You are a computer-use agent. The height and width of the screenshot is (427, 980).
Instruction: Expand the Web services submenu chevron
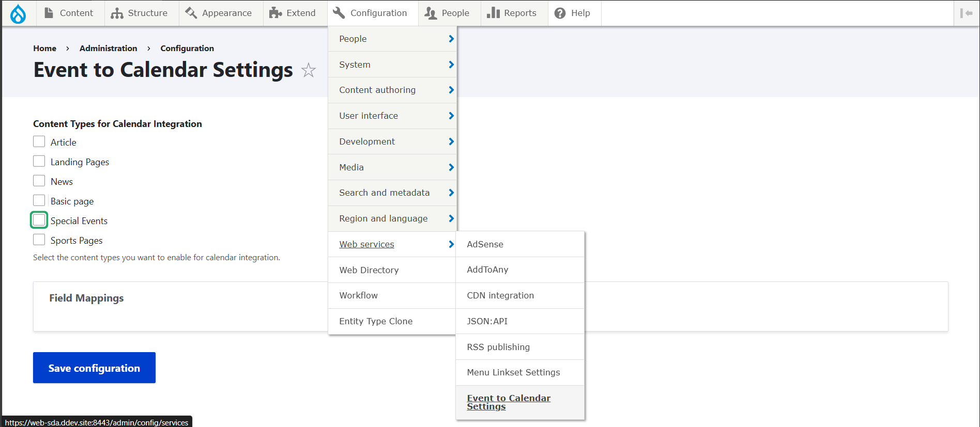[451, 244]
